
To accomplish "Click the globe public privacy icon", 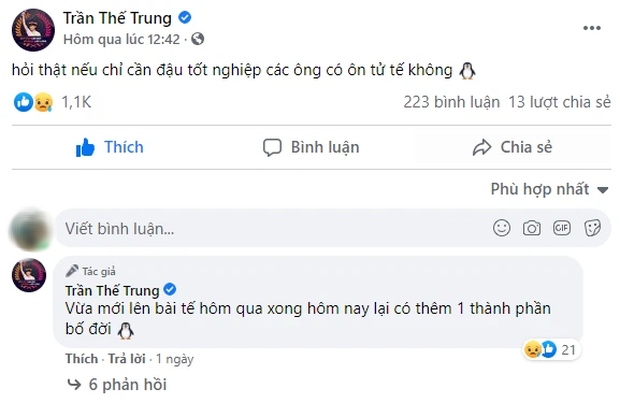I will coord(197,39).
